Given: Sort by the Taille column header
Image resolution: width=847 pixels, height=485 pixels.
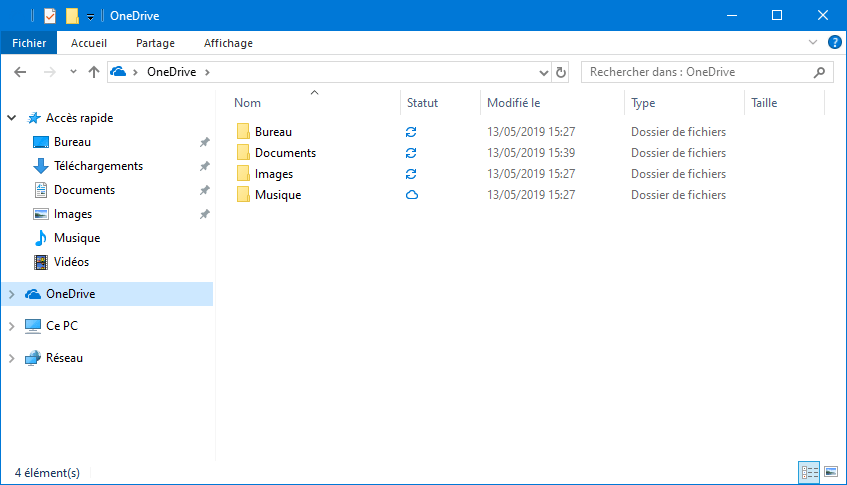Looking at the screenshot, I should [x=764, y=103].
